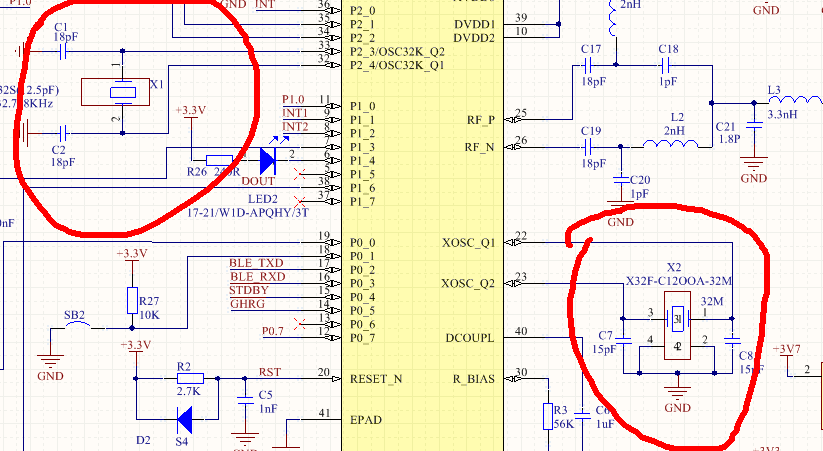Select GND symbol below C21

tap(754, 164)
